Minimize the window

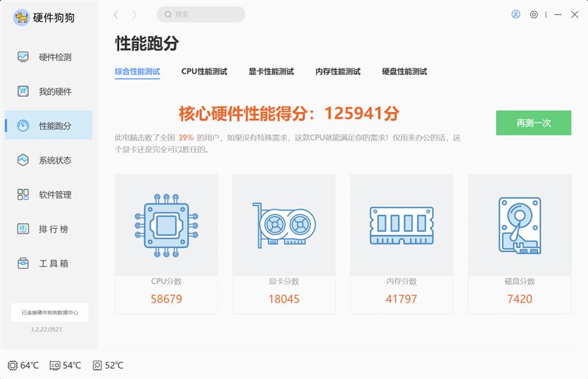(x=558, y=15)
